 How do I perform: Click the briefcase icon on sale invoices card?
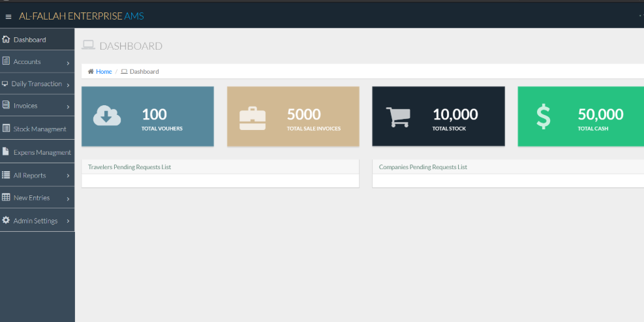pyautogui.click(x=253, y=118)
